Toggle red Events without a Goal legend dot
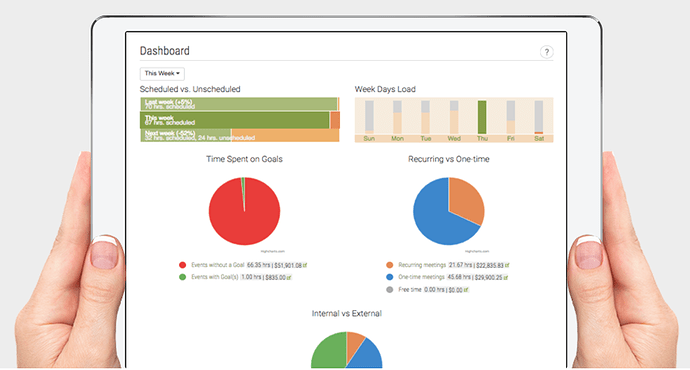This screenshot has width=690, height=370. tap(182, 265)
